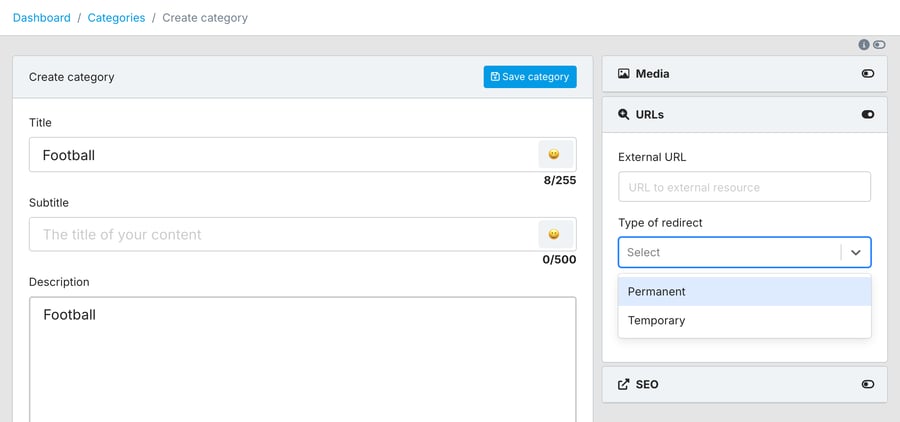The height and width of the screenshot is (422, 900).
Task: Click the info icon above sidebar
Action: (x=864, y=45)
